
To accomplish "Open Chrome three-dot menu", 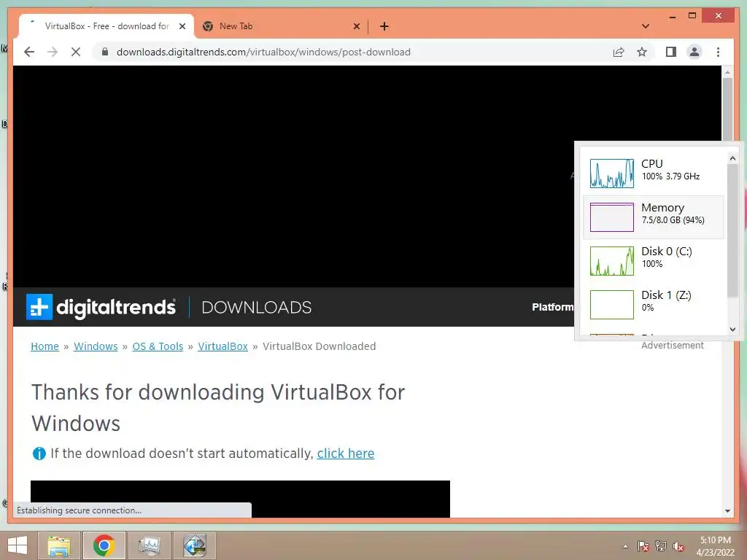I will (718, 52).
